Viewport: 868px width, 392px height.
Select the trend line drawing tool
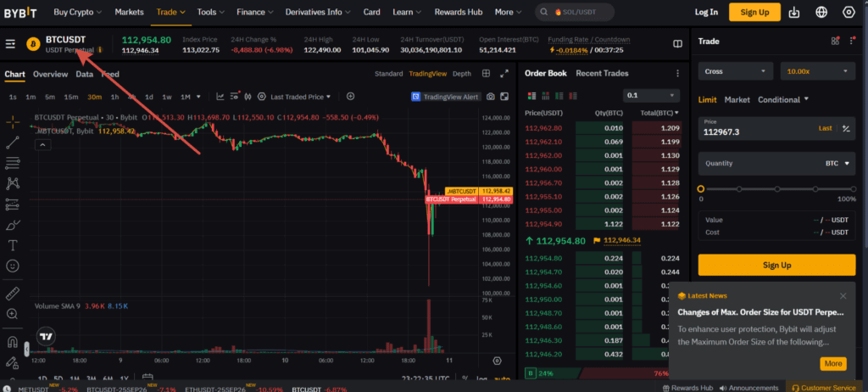pyautogui.click(x=13, y=142)
